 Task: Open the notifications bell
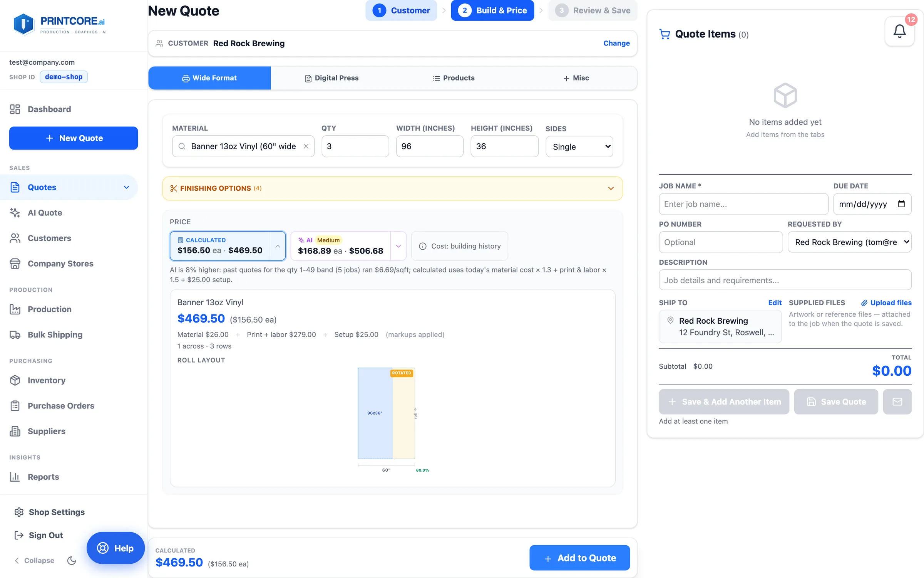click(x=899, y=31)
